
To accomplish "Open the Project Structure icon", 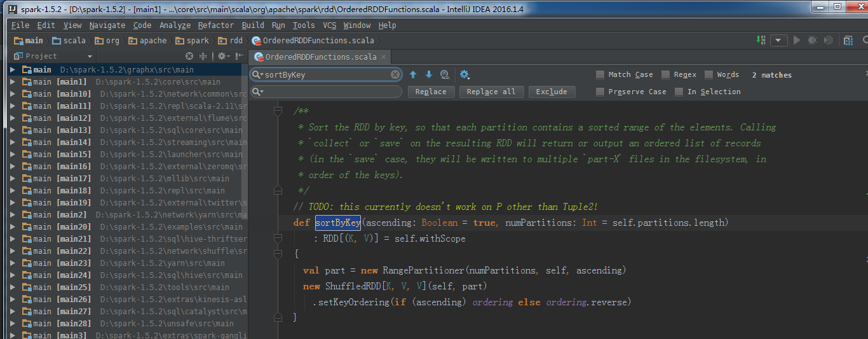I will (x=848, y=41).
